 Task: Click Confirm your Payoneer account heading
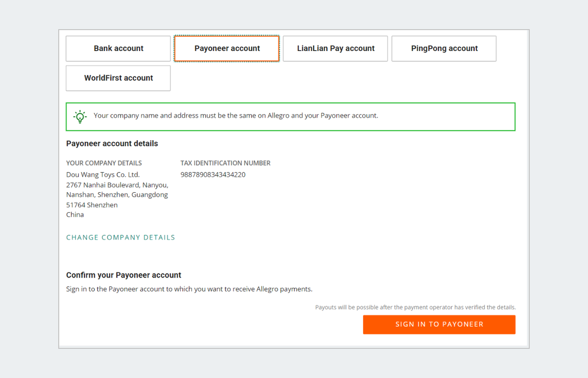pos(123,275)
